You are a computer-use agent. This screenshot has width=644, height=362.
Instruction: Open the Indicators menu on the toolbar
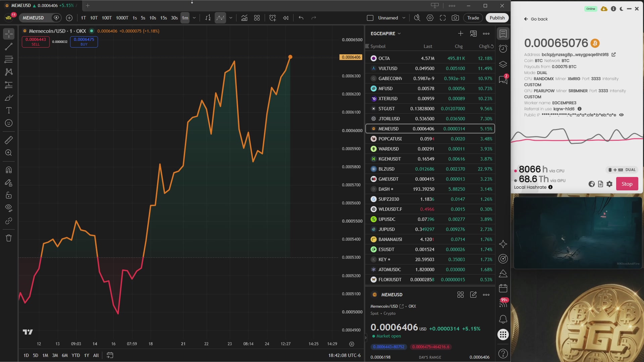244,18
